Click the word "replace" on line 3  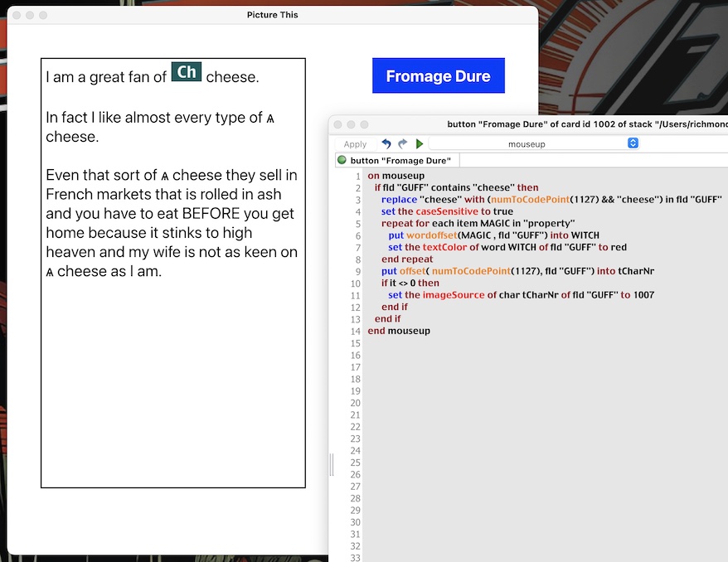(399, 200)
